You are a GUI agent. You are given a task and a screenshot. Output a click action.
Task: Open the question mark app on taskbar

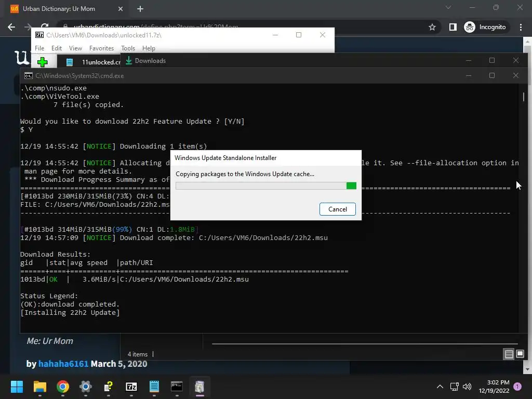pyautogui.click(x=108, y=387)
